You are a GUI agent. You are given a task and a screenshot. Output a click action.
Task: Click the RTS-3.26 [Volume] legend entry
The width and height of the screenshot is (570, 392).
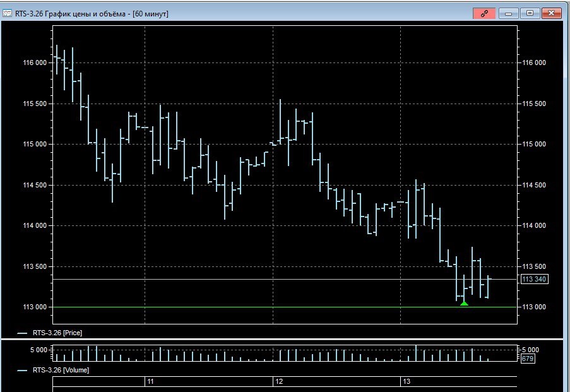point(53,370)
